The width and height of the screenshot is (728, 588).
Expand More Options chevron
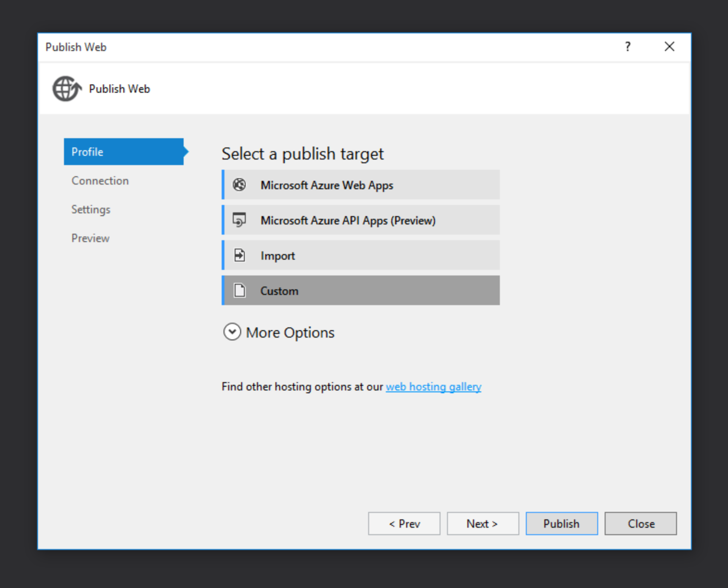point(232,332)
